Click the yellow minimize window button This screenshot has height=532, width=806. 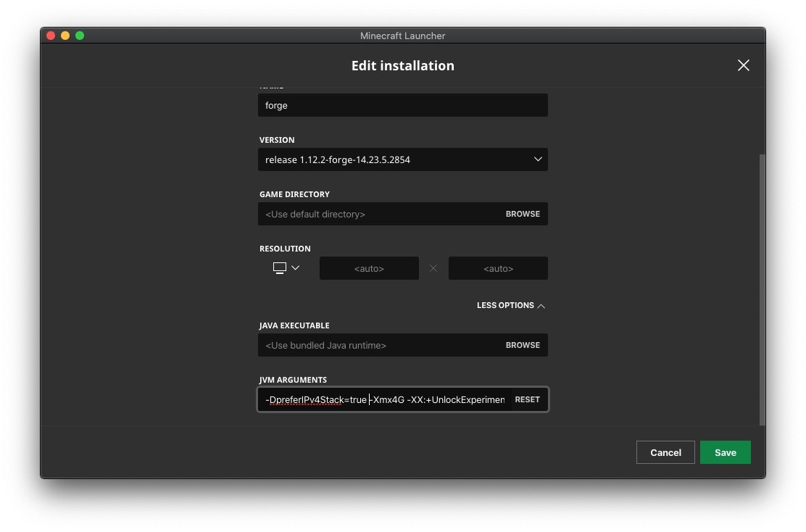pos(65,36)
